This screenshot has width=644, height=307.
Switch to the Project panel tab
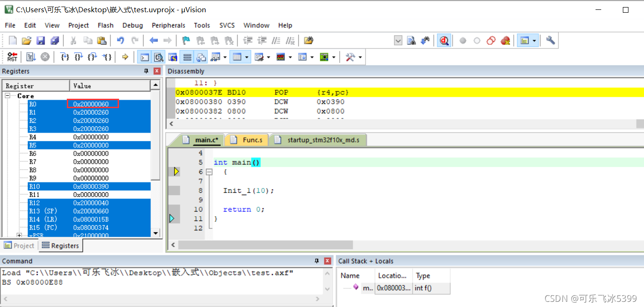click(19, 245)
